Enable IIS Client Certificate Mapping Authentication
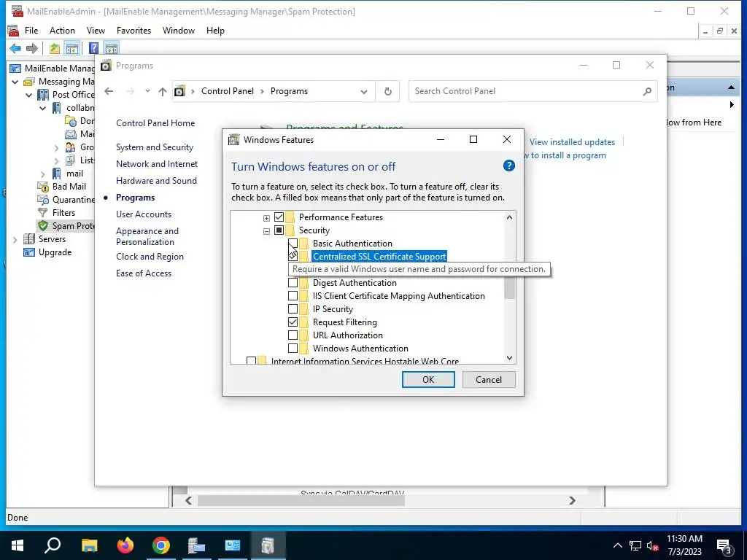Viewport: 747px width, 560px height. [x=293, y=296]
